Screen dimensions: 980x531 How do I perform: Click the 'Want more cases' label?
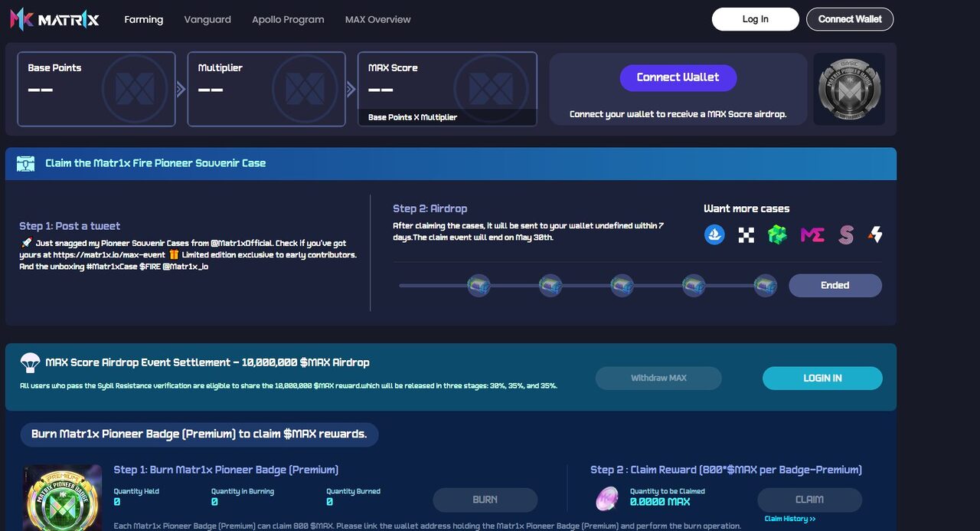click(x=746, y=208)
